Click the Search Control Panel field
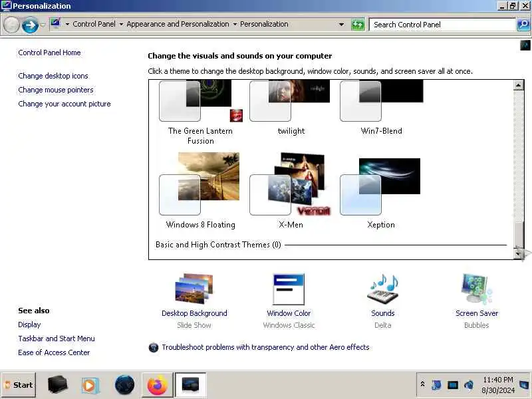 coord(442,25)
